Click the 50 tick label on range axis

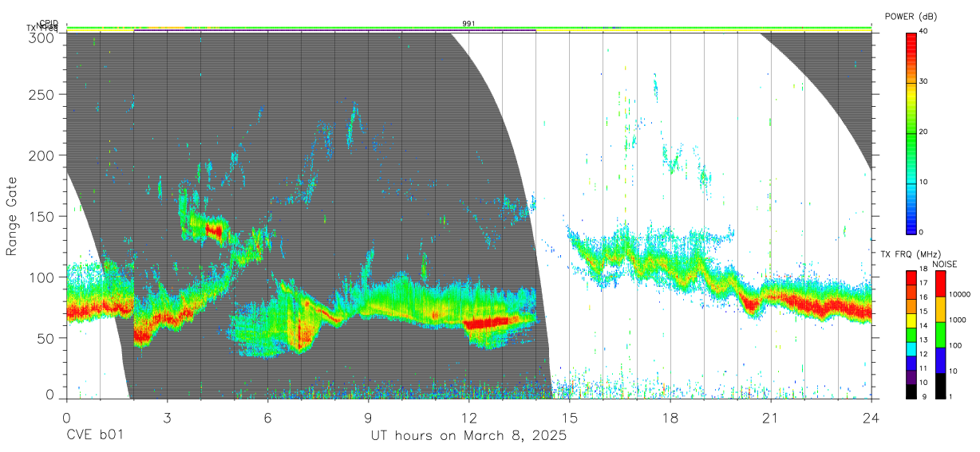pos(45,338)
